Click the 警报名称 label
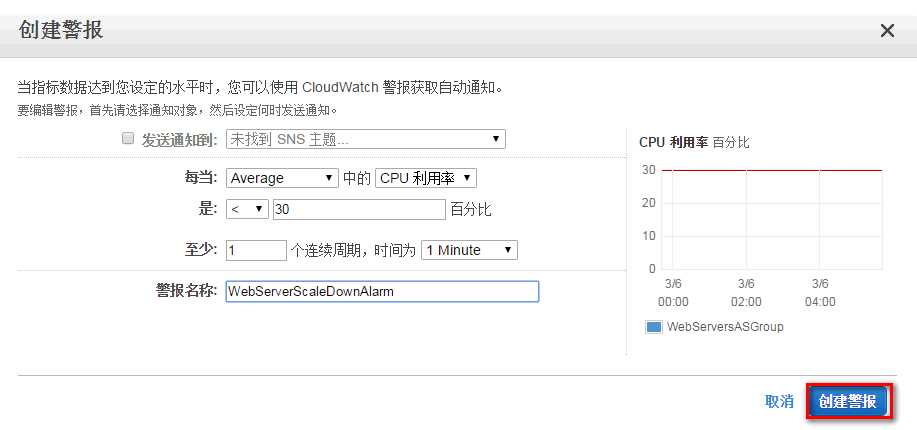The height and width of the screenshot is (430, 917). point(187,291)
